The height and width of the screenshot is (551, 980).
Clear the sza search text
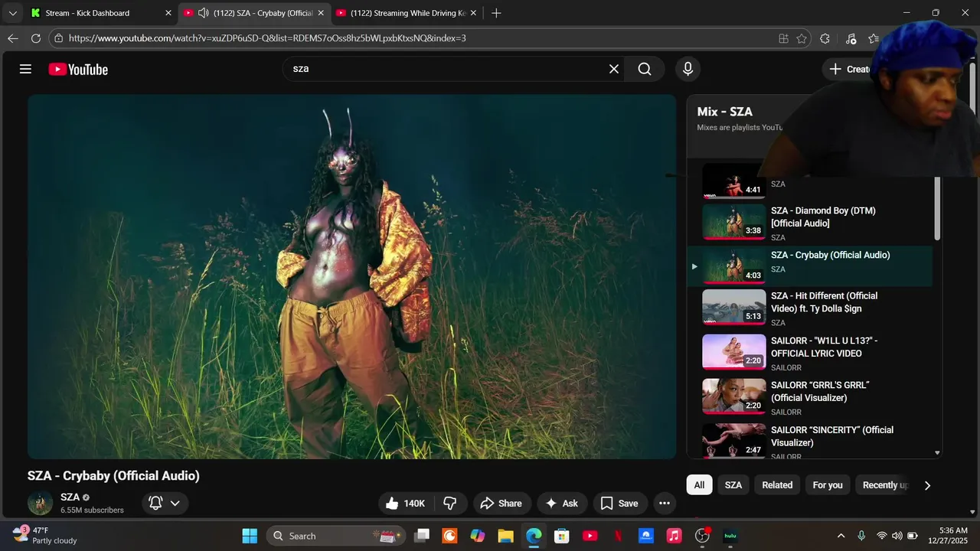coord(614,69)
